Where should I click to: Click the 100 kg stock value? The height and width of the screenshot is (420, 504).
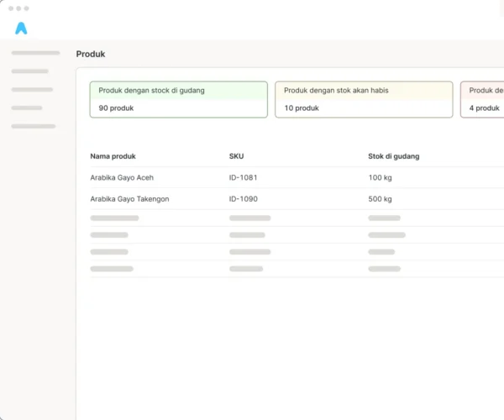(x=380, y=177)
